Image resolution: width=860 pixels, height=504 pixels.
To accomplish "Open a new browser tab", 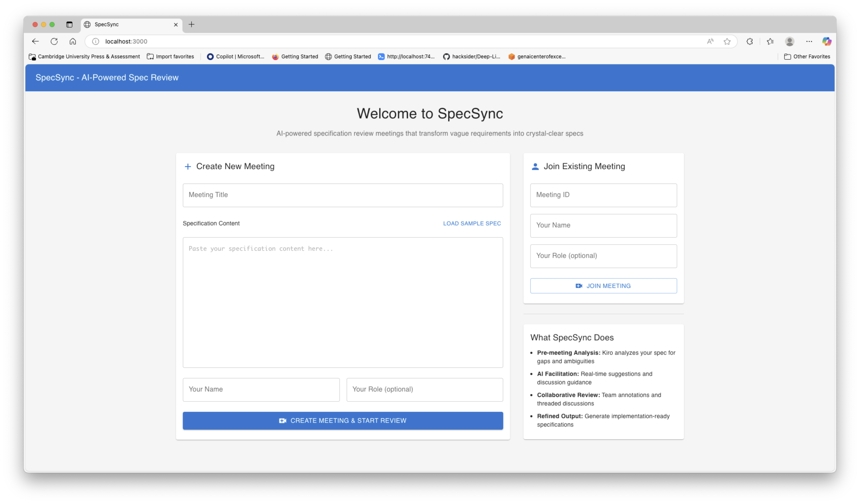I will 192,25.
